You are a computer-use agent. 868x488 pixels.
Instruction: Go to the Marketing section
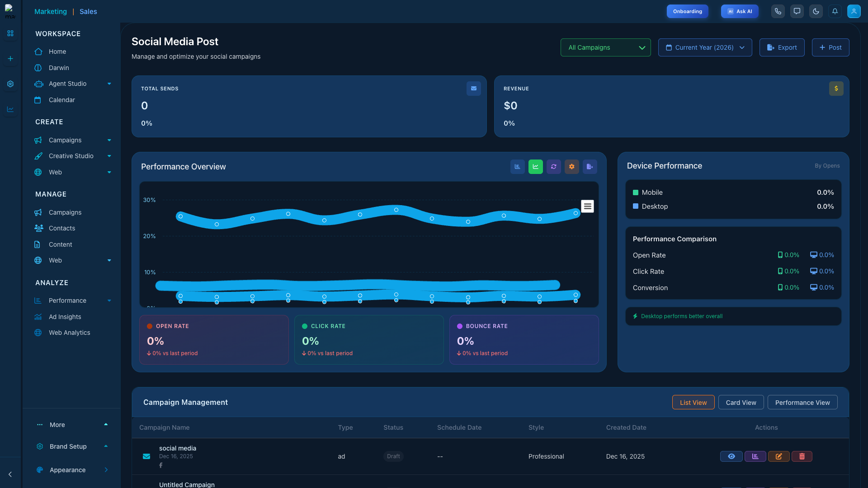[51, 12]
